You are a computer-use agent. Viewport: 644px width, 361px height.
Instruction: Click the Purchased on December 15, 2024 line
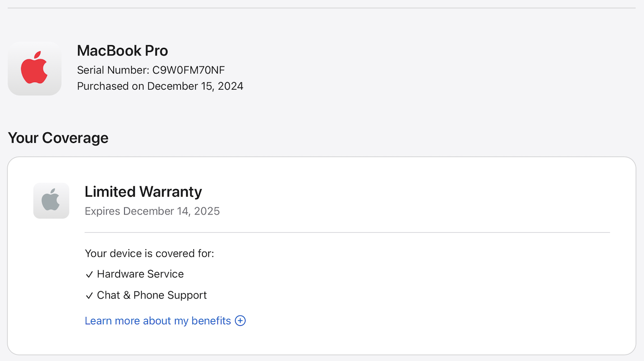tap(160, 86)
